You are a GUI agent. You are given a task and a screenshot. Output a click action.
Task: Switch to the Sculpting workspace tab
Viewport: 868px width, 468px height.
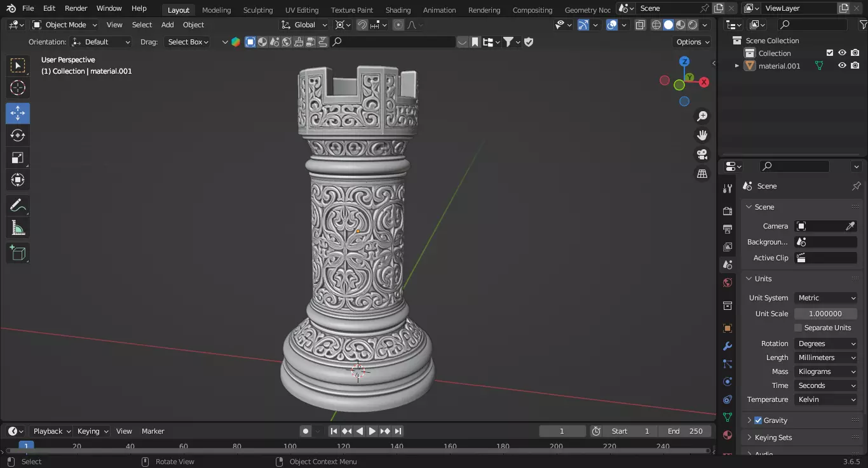(258, 10)
